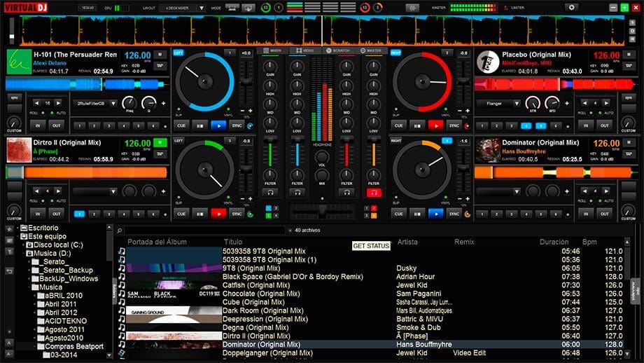Click the orange circular icon next to Dominator SYNC
Viewport: 644px width, 363px height.
(x=467, y=214)
